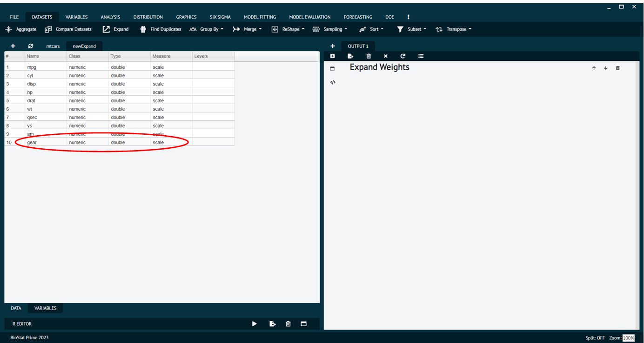Click the run play icon in R Editor
This screenshot has width=644, height=343.
coord(254,324)
